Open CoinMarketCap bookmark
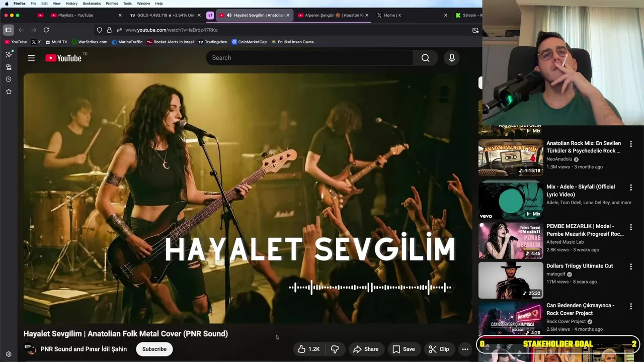The width and height of the screenshot is (644, 362). coord(249,42)
